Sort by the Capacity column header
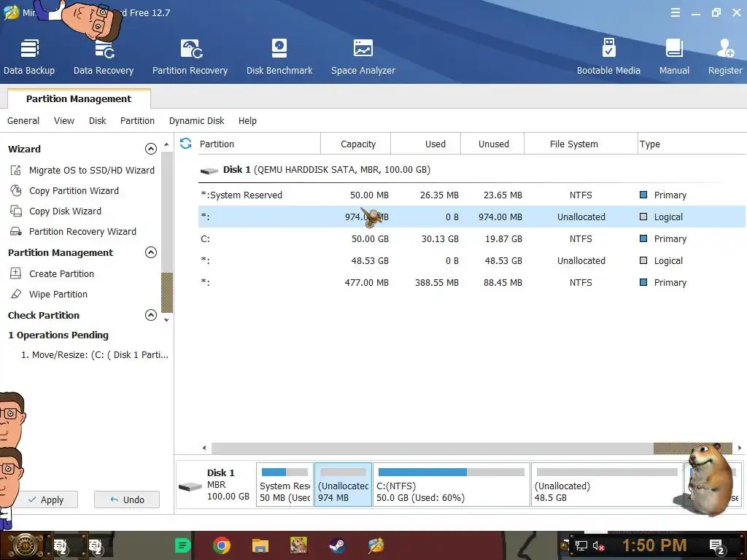The width and height of the screenshot is (747, 560). (356, 144)
